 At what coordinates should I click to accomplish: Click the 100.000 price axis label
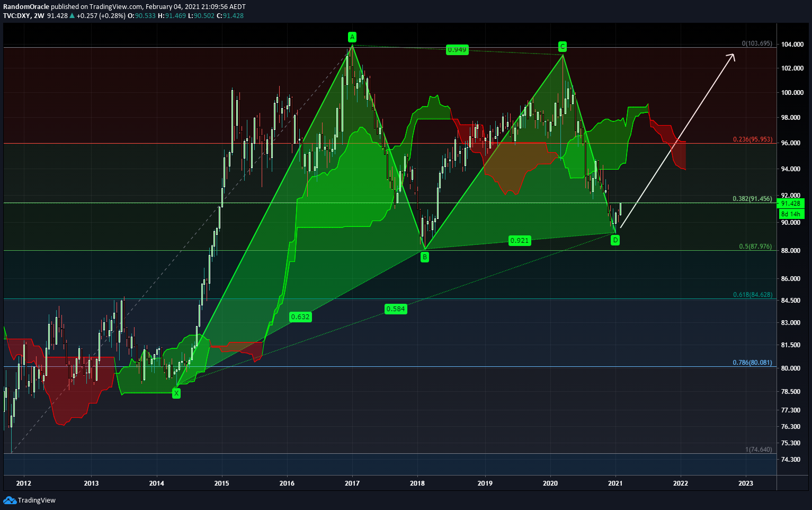(792, 93)
